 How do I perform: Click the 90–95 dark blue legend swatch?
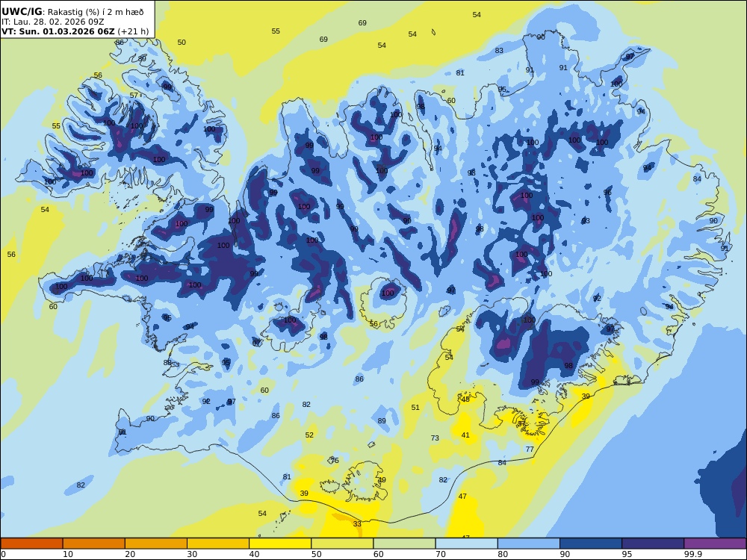(x=591, y=544)
